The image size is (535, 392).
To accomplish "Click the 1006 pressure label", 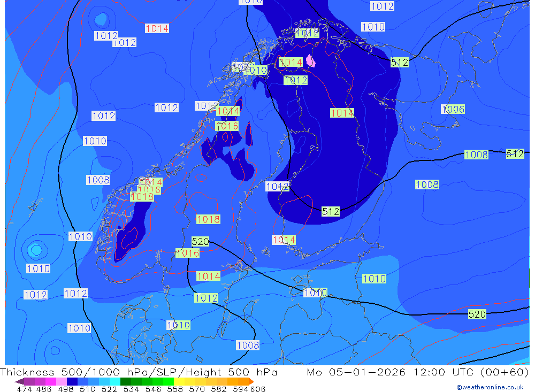I will (453, 109).
